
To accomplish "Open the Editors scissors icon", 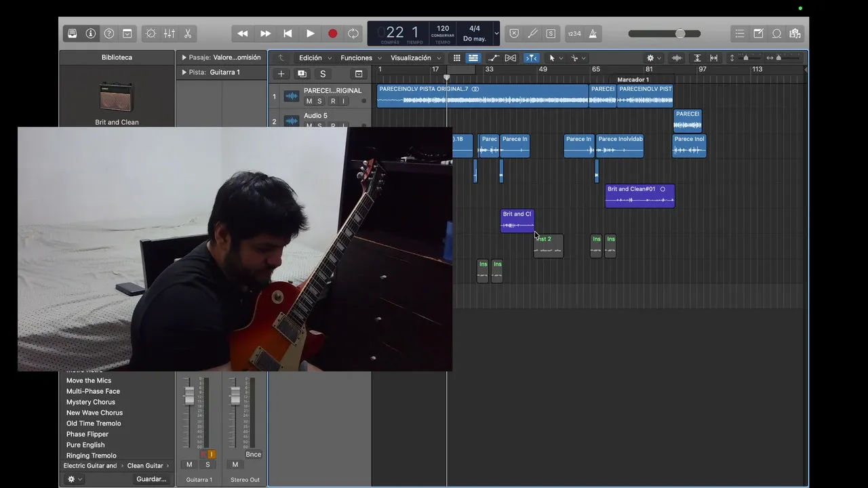I will (188, 33).
